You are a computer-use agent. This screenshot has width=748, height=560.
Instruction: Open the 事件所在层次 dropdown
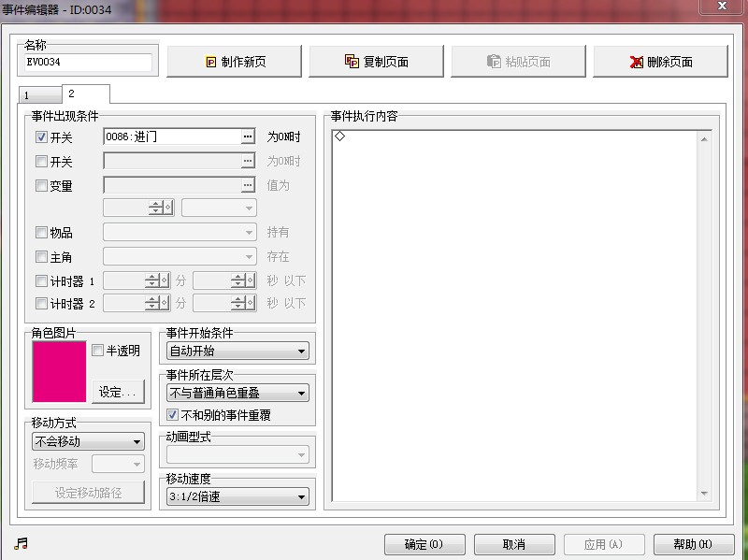[237, 393]
